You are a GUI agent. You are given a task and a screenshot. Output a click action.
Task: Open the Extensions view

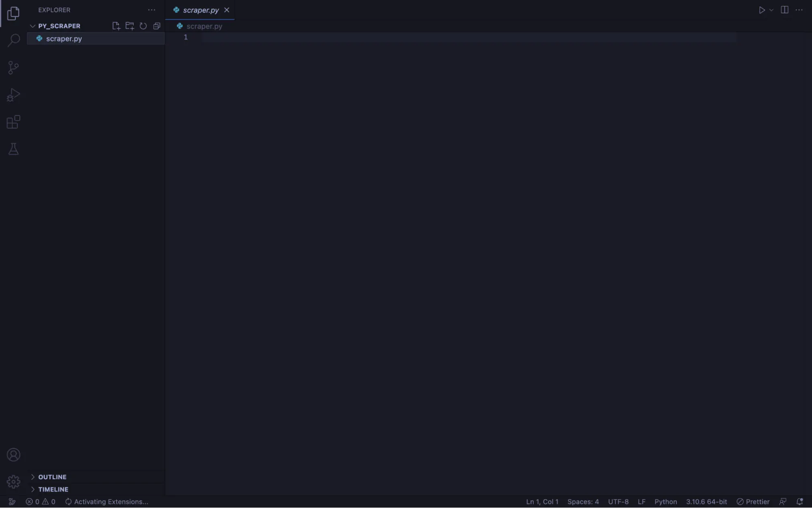(13, 122)
